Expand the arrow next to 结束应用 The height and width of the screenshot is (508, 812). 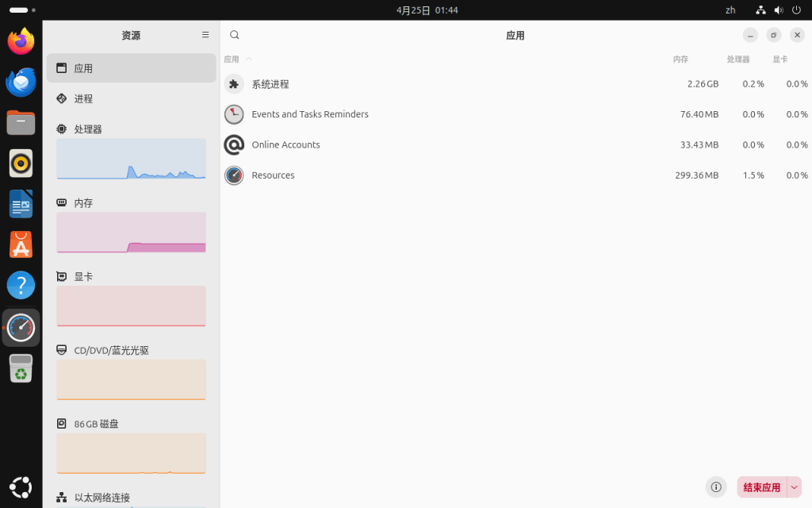tap(795, 487)
